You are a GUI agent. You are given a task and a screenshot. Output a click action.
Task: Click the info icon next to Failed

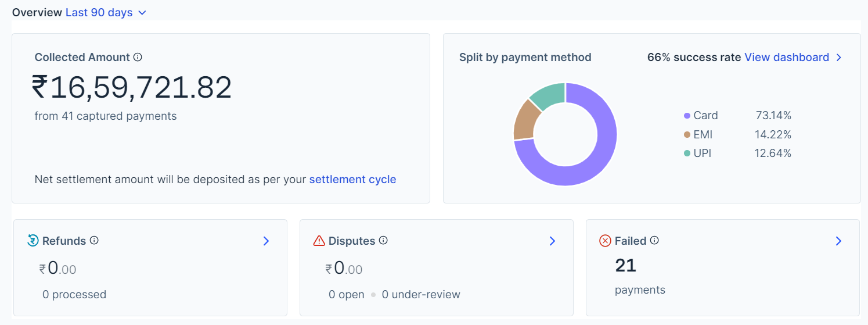tap(654, 240)
